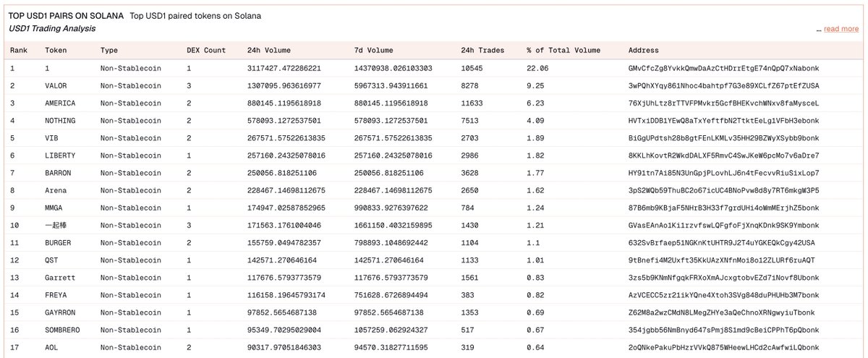
Task: Click the Rank column header
Action: pos(19,51)
